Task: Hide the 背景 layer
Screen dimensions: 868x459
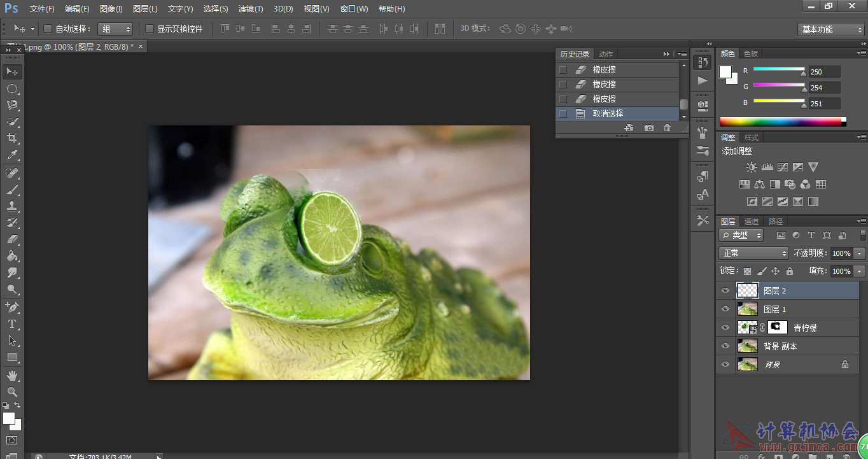Action: coord(725,365)
